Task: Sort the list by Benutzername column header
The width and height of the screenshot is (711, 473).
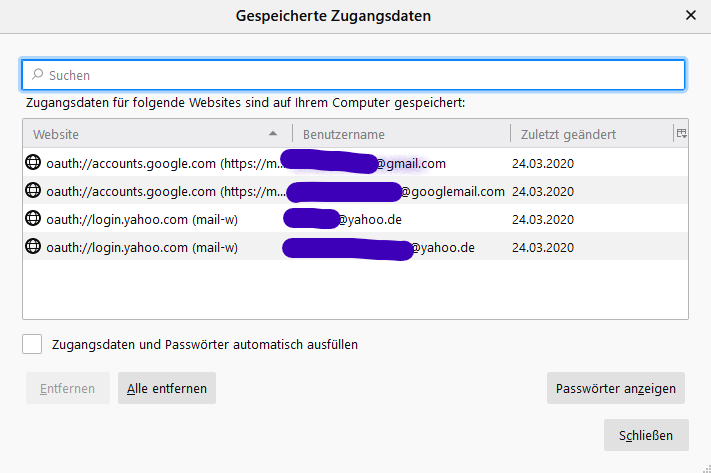Action: (400, 134)
